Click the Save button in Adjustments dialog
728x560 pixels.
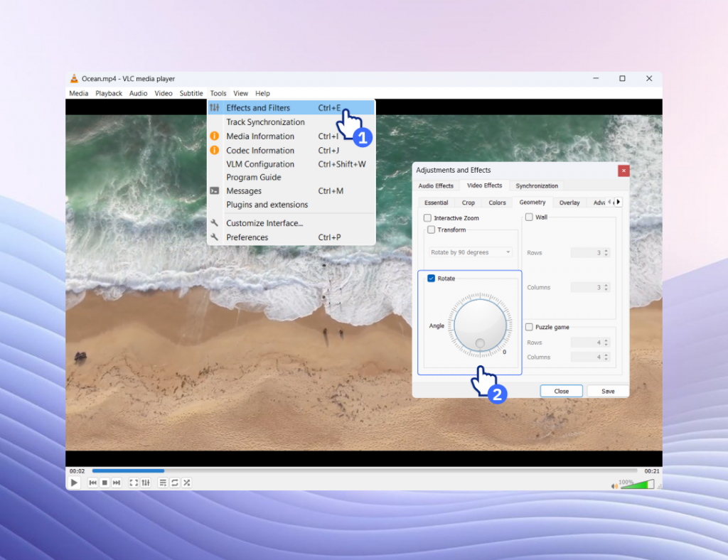tap(608, 392)
